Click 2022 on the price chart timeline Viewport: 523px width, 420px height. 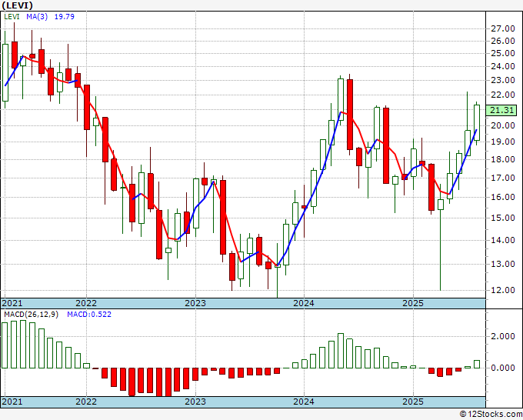(86, 303)
